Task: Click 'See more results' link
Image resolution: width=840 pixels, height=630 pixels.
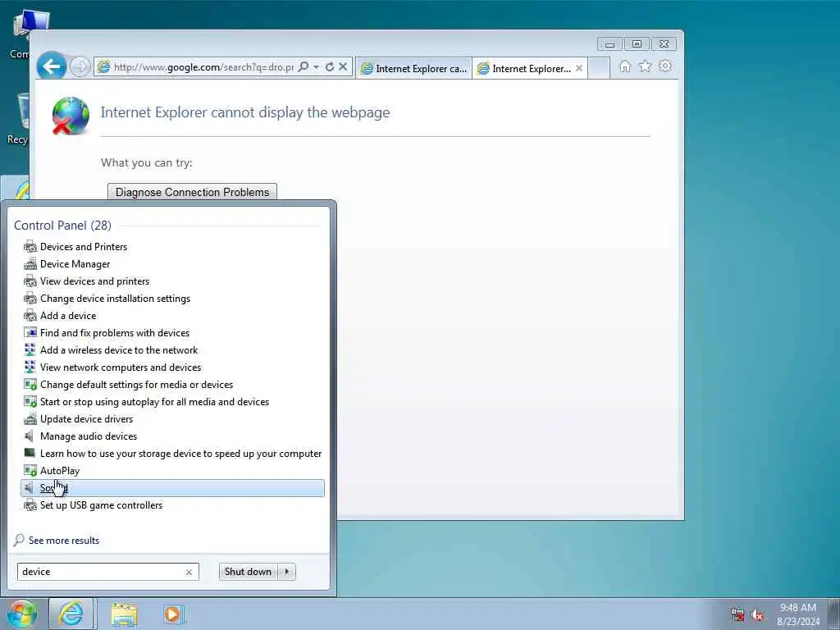Action: pyautogui.click(x=64, y=541)
